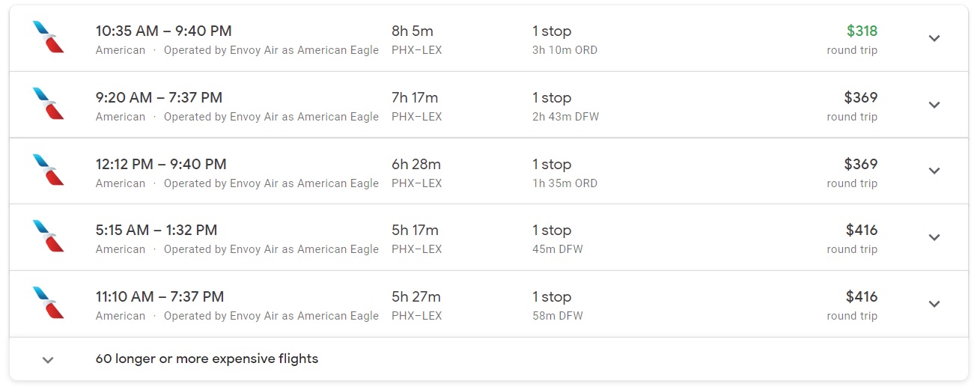Click American Airlines logo on $318 flight
Viewport: 980px width, 387px height.
pyautogui.click(x=48, y=37)
